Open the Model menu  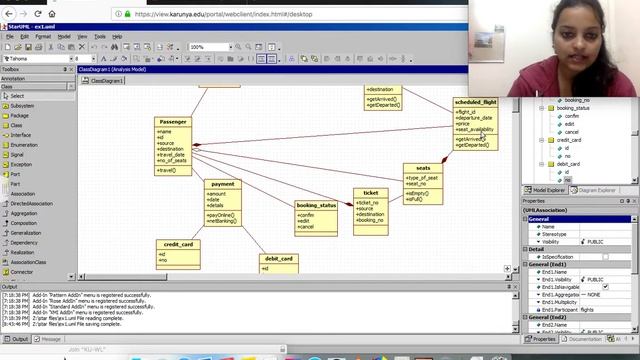point(64,36)
